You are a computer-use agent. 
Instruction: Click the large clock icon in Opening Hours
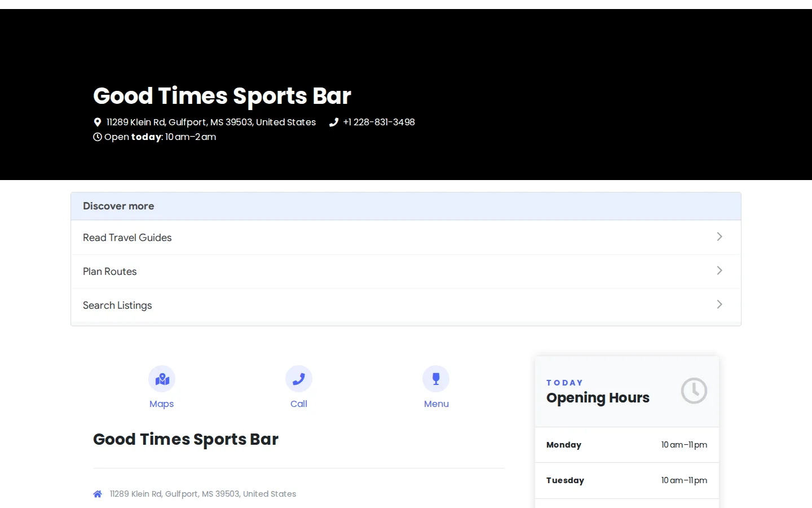[x=694, y=391]
